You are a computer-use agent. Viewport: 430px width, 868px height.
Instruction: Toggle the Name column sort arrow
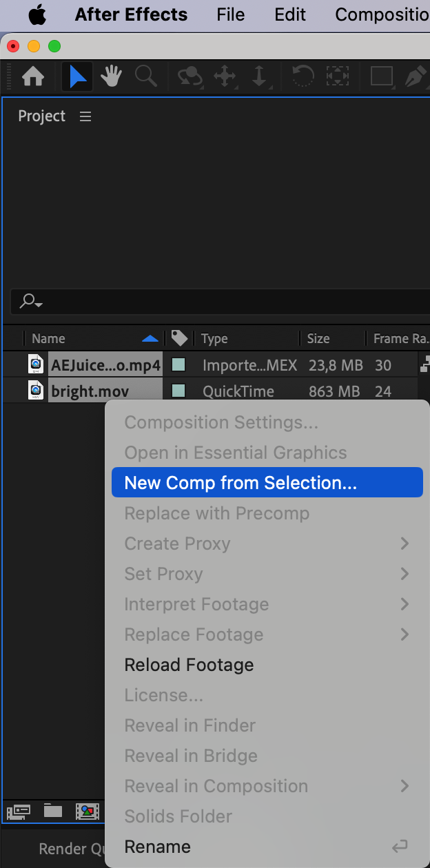pyautogui.click(x=150, y=338)
